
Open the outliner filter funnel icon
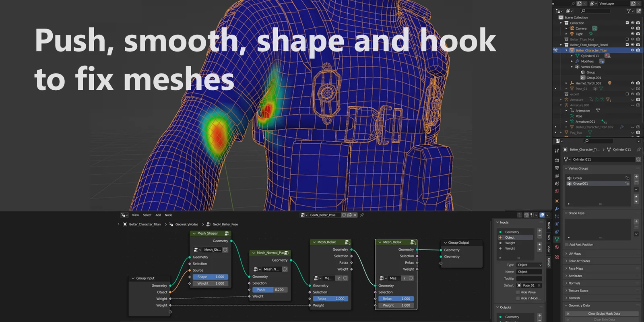tap(628, 11)
